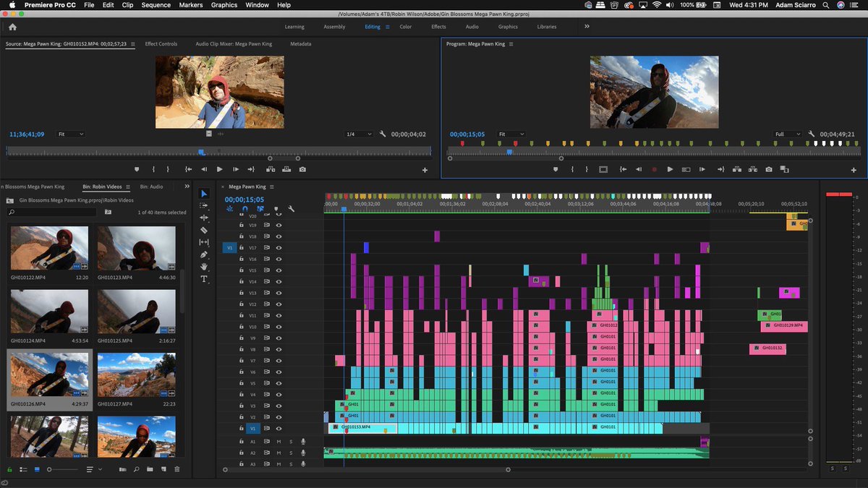The width and height of the screenshot is (868, 488).
Task: Expand workspace overflow chevron
Action: 587,27
